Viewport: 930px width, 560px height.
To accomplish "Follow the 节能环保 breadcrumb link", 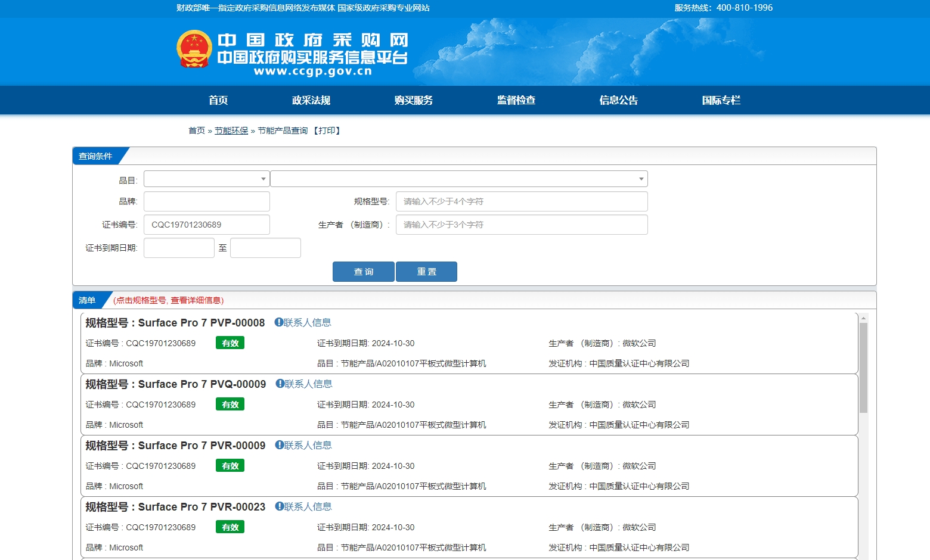I will pos(231,130).
